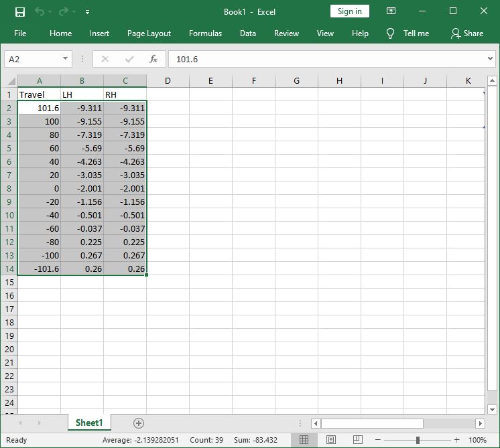The width and height of the screenshot is (500, 448).
Task: Click the Share icon in ribbon
Action: tap(456, 33)
